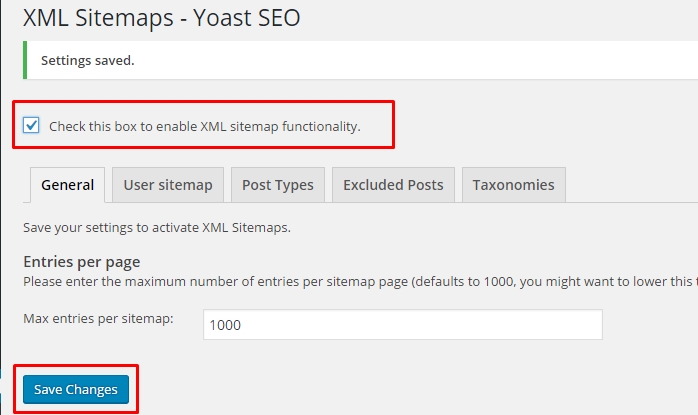Switch to the General tab
This screenshot has width=698, height=415.
tap(68, 185)
